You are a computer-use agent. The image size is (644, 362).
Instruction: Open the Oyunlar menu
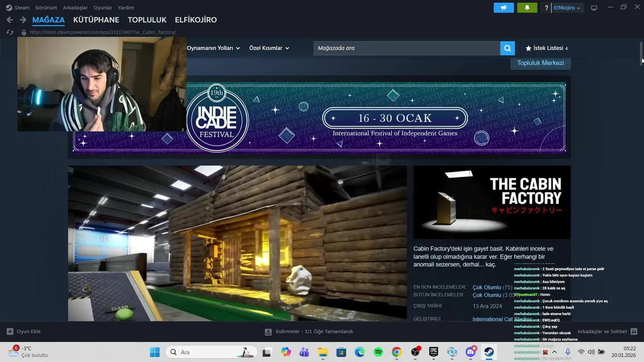pyautogui.click(x=103, y=8)
